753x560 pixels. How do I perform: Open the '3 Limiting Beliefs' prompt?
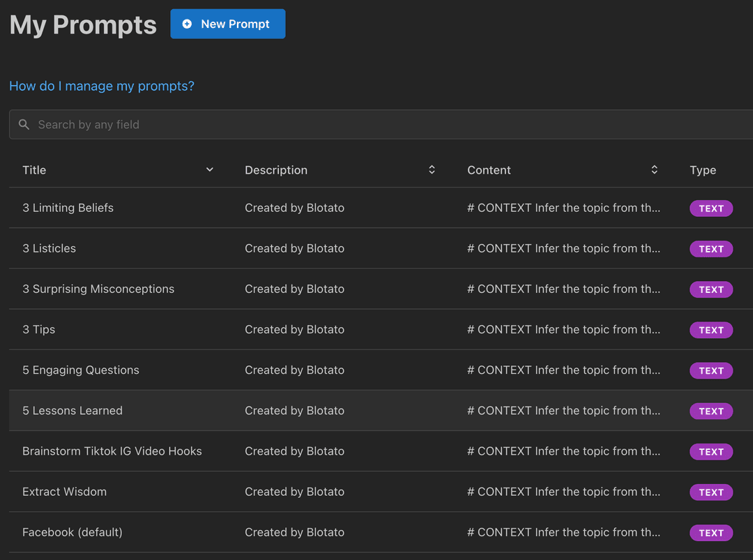68,208
